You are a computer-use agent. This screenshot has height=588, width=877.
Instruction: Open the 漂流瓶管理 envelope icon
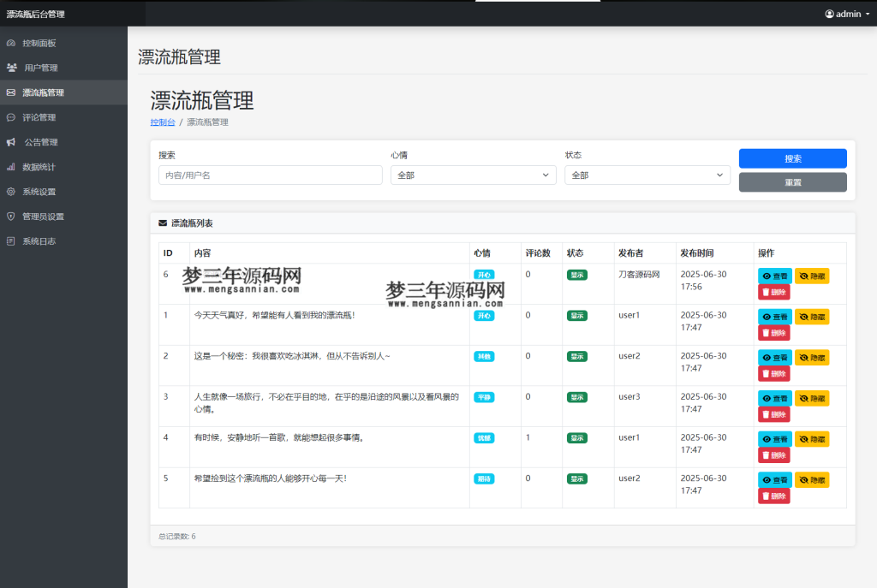click(x=11, y=92)
